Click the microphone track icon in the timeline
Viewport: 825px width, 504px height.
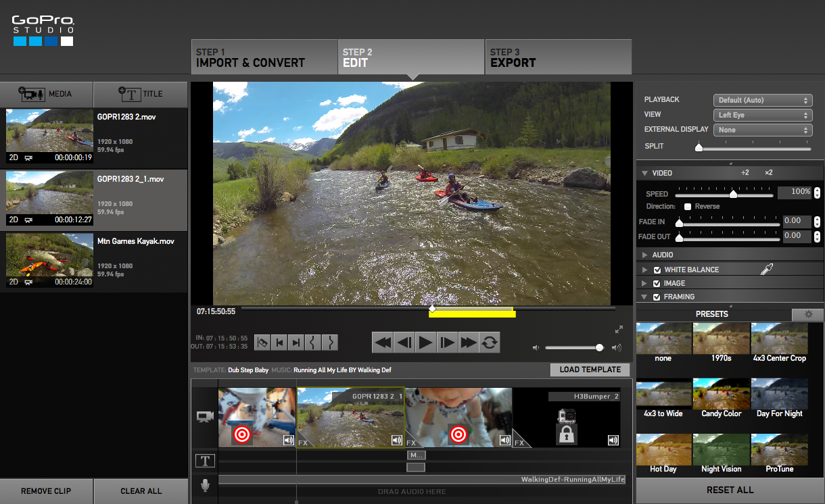pos(205,485)
